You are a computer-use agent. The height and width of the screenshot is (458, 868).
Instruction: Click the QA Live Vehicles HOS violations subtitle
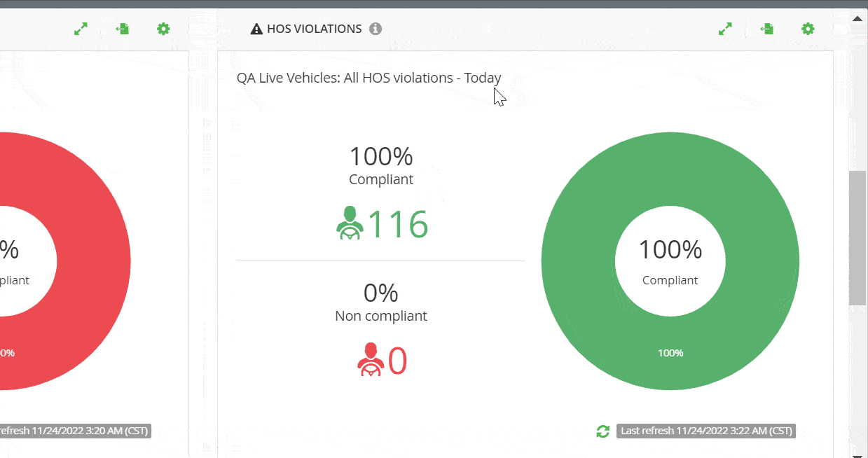point(369,78)
